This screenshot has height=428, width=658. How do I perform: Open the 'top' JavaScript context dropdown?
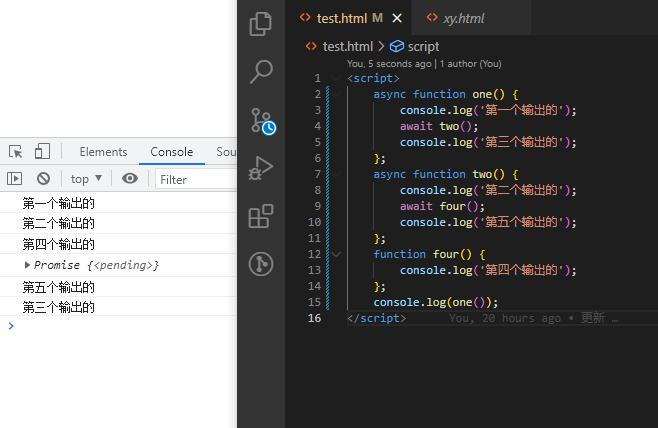coord(87,179)
